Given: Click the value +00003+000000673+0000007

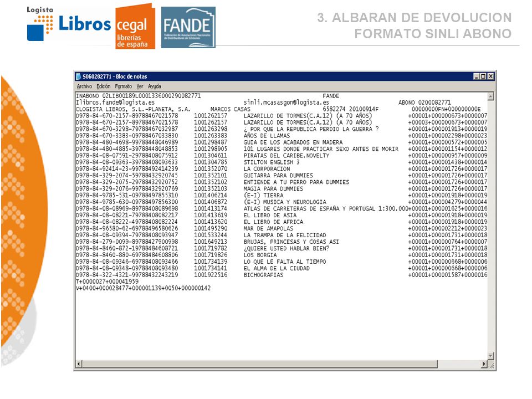Looking at the screenshot, I should [x=448, y=122].
